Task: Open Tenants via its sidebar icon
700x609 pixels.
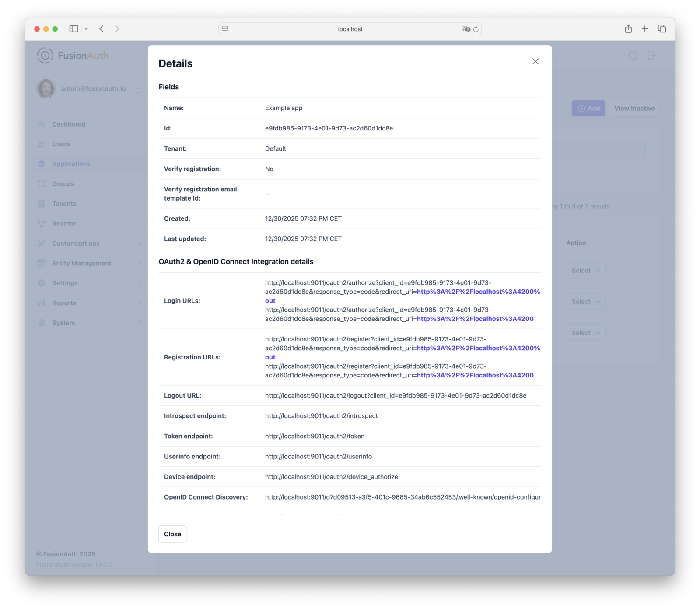Action: pos(42,204)
